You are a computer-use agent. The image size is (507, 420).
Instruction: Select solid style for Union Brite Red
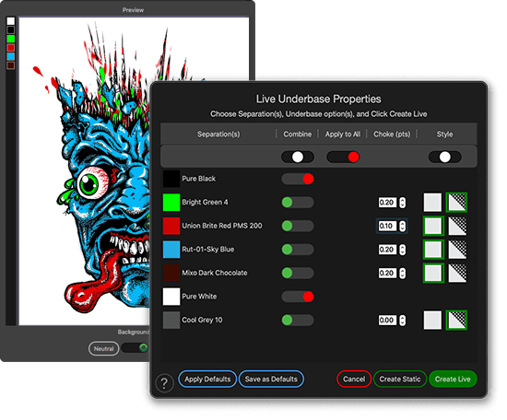coord(433,226)
